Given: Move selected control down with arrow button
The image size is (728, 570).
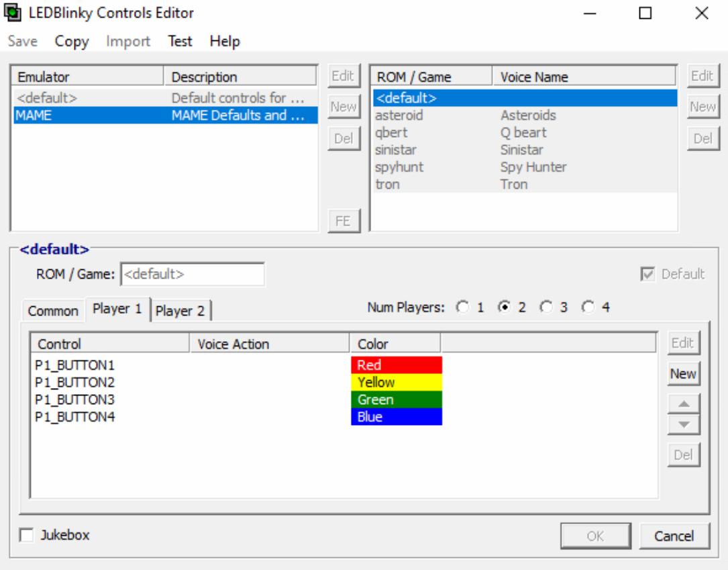Looking at the screenshot, I should click(x=684, y=424).
